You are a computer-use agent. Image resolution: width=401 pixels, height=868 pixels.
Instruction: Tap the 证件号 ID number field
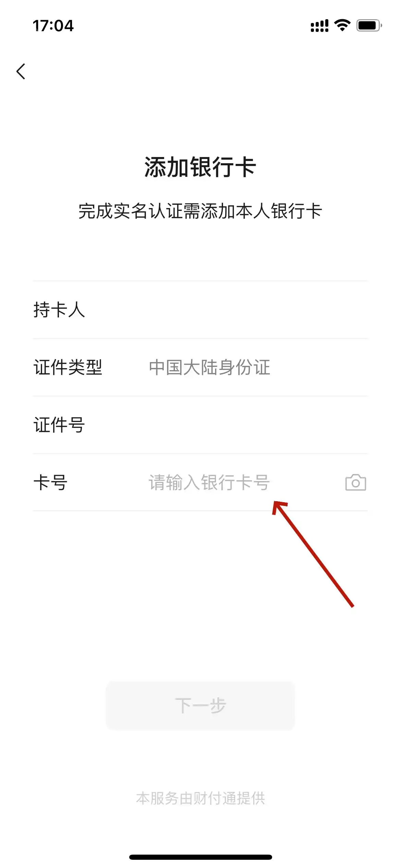pyautogui.click(x=200, y=425)
